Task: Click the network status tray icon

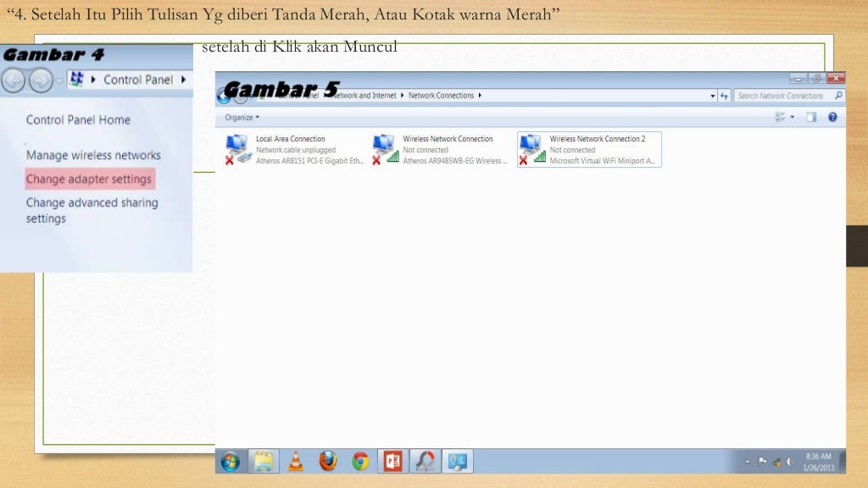Action: [776, 462]
